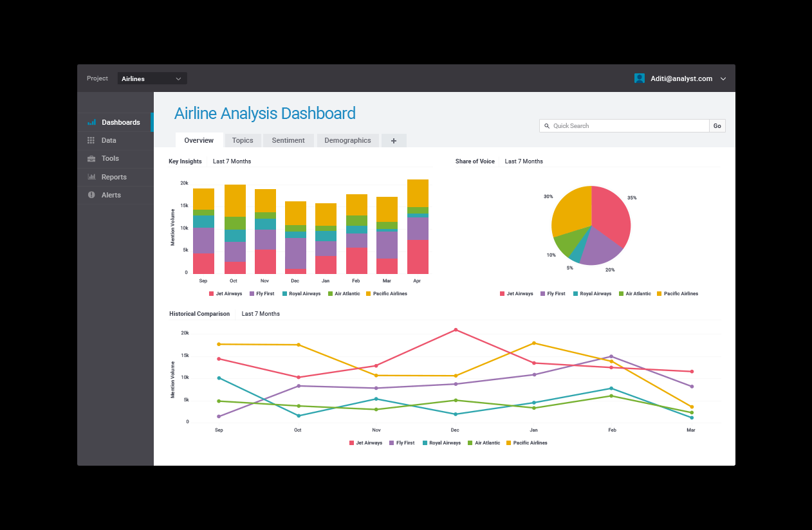Open the Sentiment tab
Viewport: 812px width, 530px height.
tap(288, 140)
